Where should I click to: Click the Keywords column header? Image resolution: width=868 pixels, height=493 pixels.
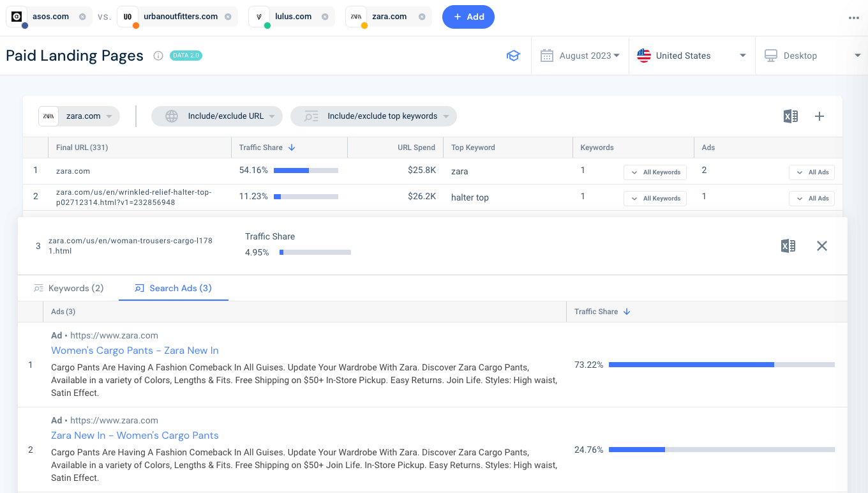(x=597, y=148)
